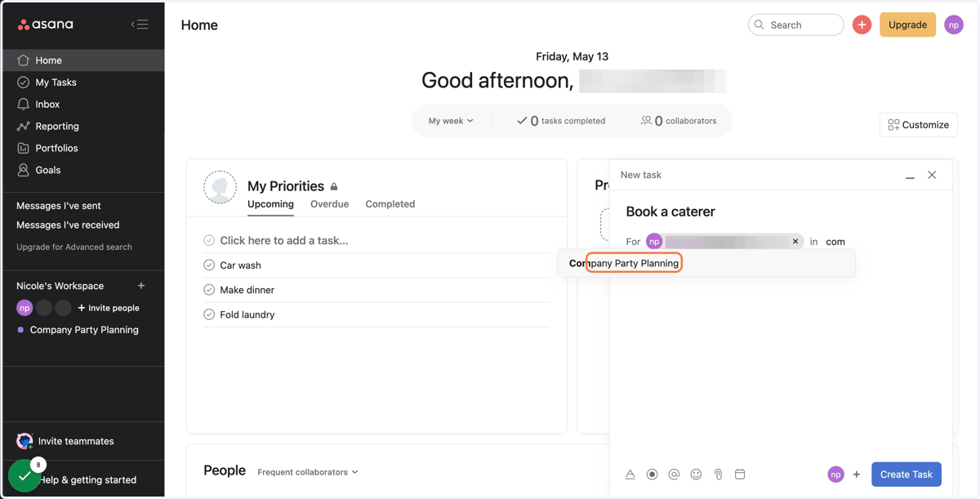The image size is (980, 499).
Task: Click the Book a caterer task title
Action: 670,212
